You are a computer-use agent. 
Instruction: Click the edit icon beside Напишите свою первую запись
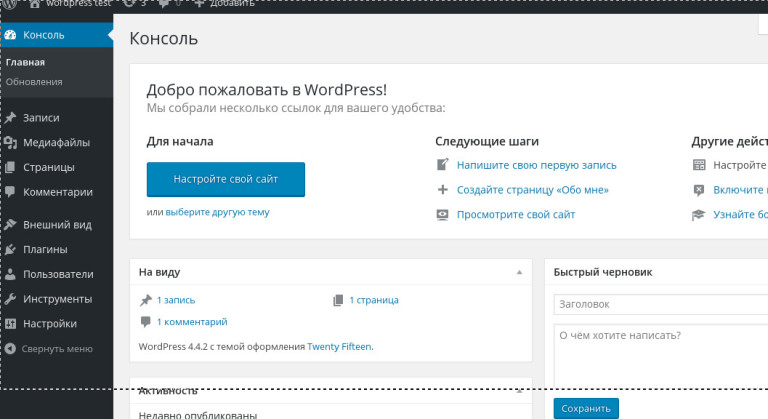443,165
